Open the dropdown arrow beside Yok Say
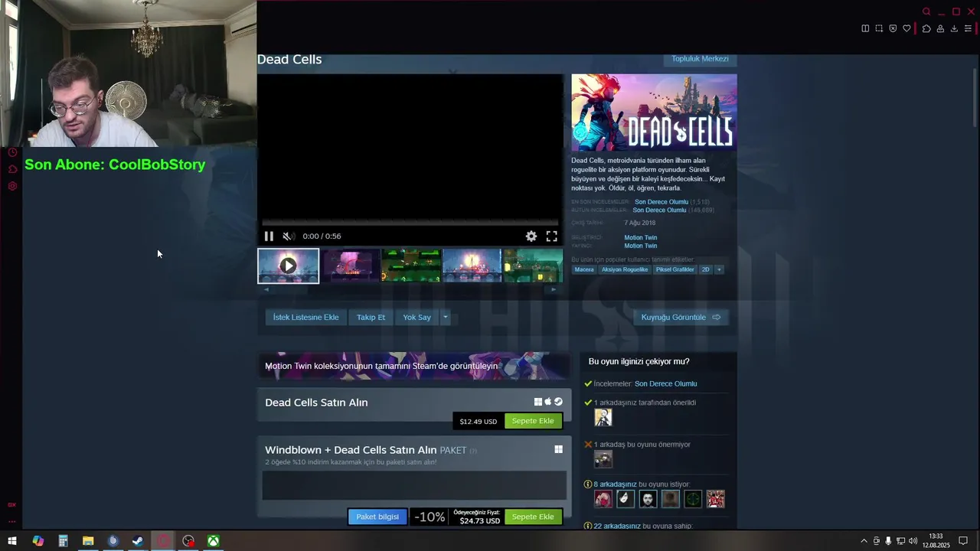The image size is (980, 551). [445, 318]
